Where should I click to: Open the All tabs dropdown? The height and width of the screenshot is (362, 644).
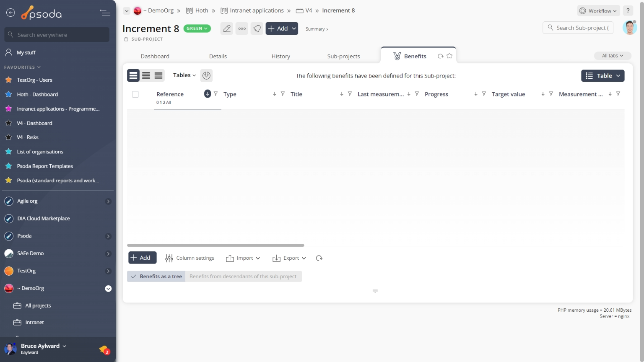[613, 56]
